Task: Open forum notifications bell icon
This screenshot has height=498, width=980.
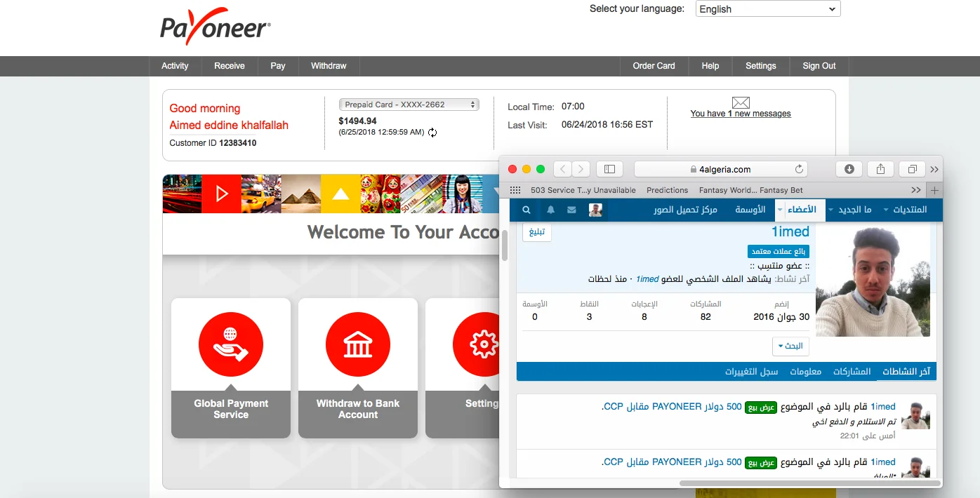Action: (551, 210)
